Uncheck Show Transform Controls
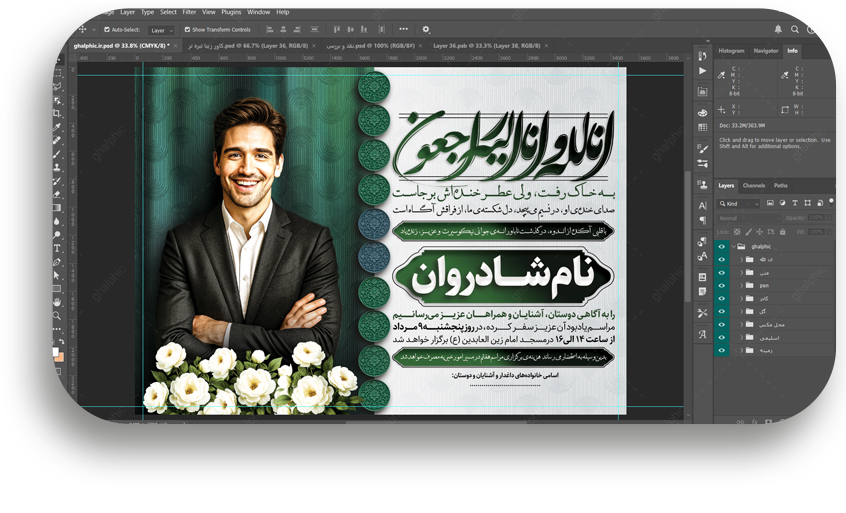Screen dimensions: 846x513 pyautogui.click(x=187, y=30)
